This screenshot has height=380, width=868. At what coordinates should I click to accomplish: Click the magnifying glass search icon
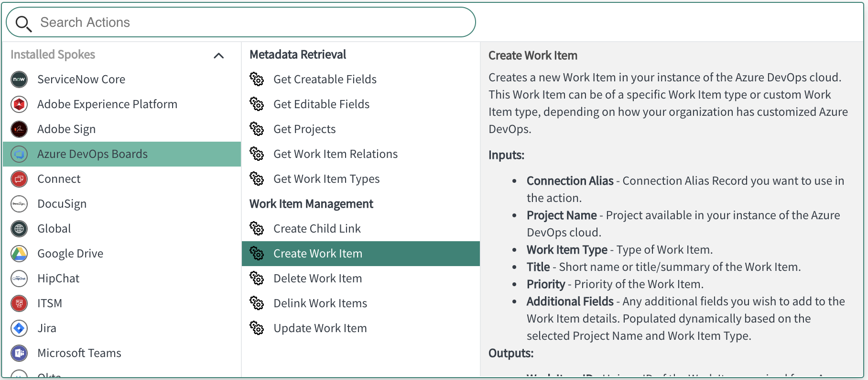click(23, 23)
